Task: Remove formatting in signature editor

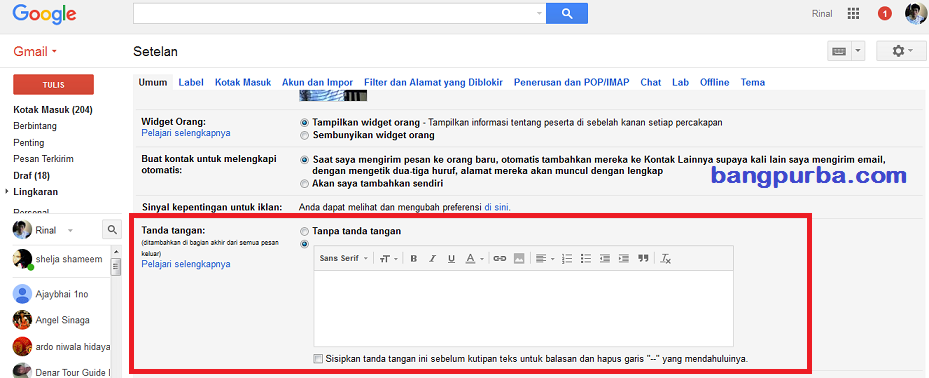Action: click(x=666, y=258)
